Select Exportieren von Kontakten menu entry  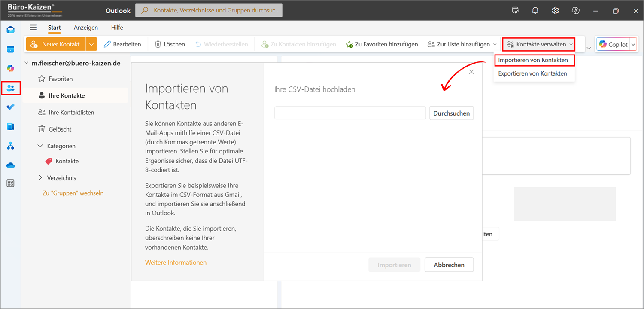click(532, 73)
